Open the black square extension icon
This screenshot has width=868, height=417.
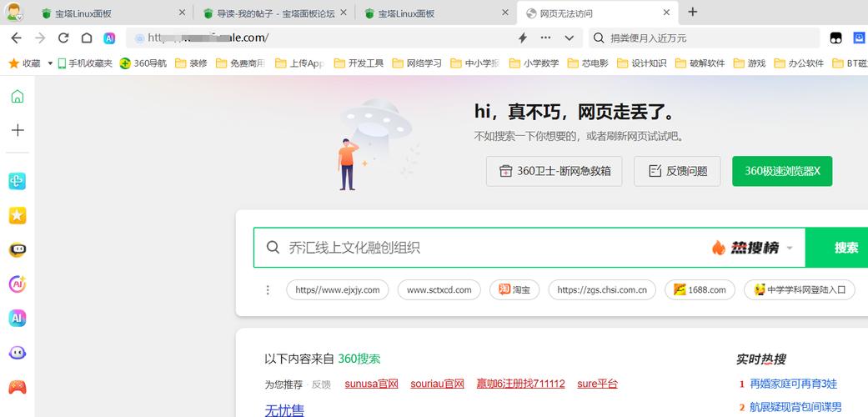point(835,38)
